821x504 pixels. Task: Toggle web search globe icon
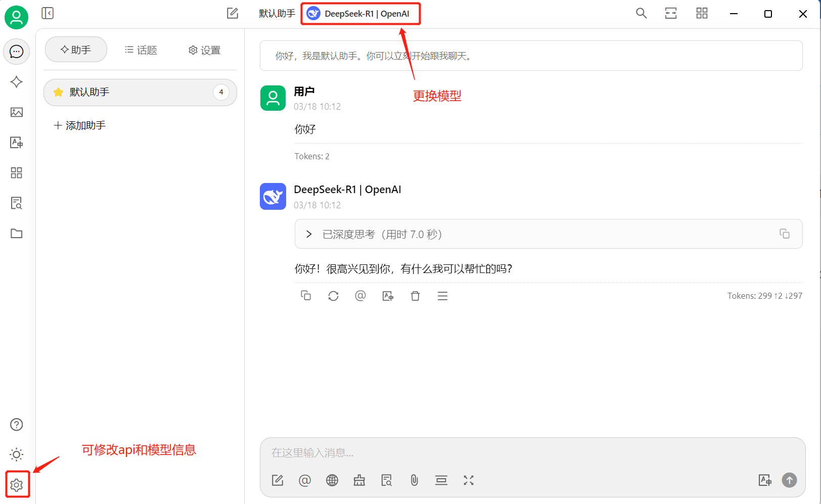[x=332, y=480]
